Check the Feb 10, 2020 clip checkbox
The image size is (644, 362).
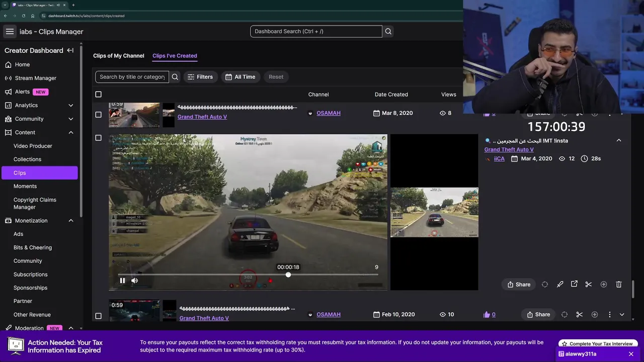[98, 316]
